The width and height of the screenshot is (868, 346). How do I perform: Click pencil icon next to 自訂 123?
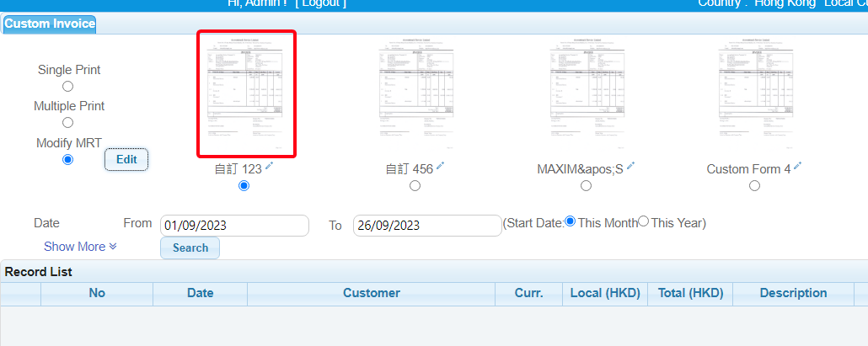270,167
